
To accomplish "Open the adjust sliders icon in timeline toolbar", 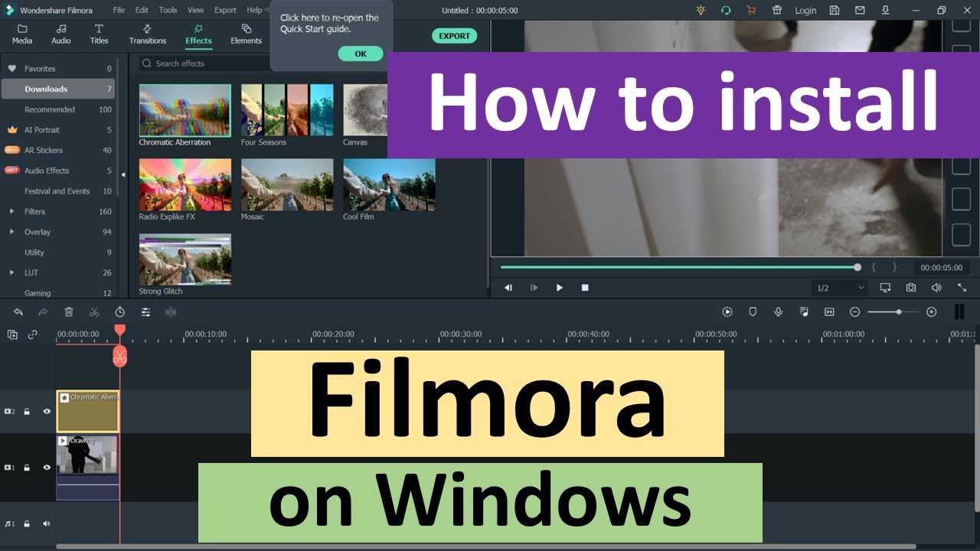I will [x=145, y=312].
